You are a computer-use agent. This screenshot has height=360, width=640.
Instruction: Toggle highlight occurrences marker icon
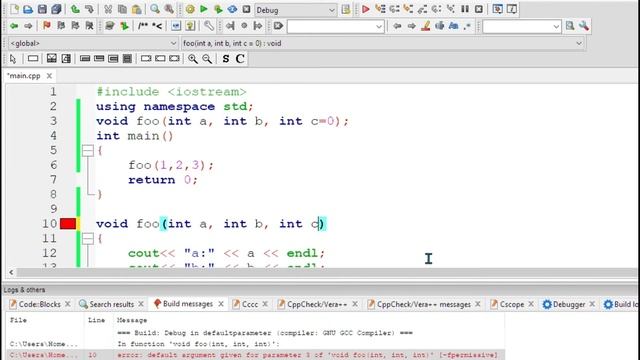pos(425,26)
